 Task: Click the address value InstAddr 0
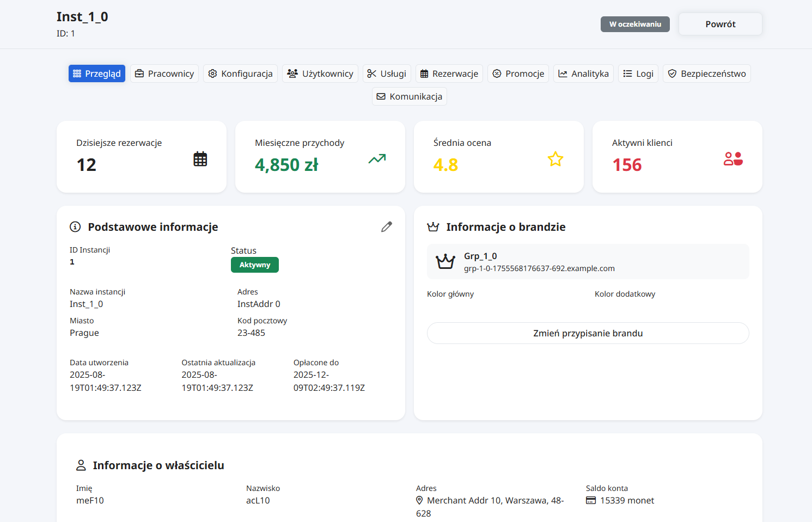[x=259, y=304]
